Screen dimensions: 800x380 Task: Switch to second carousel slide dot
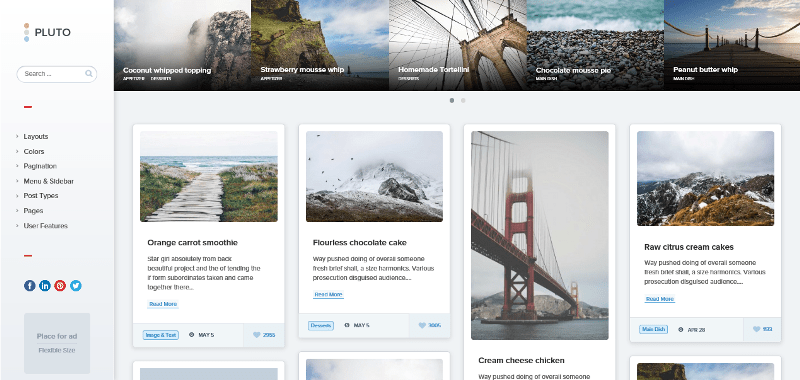[x=463, y=100]
